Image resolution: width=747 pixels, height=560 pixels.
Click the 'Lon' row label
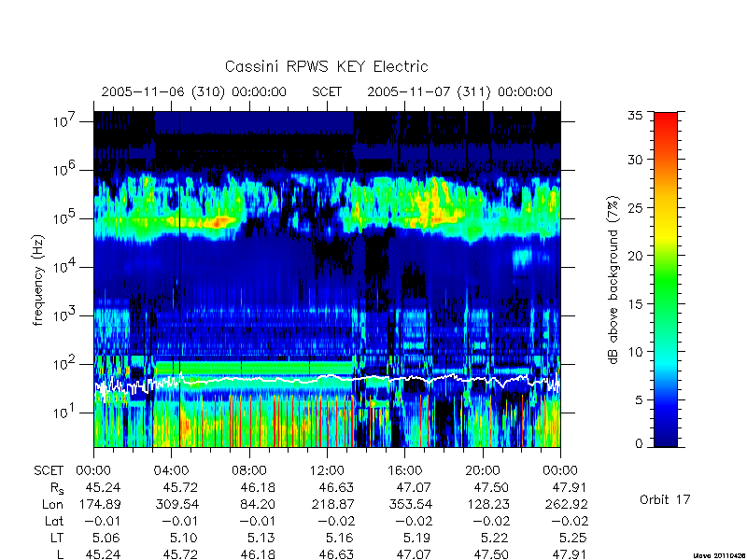pos(52,504)
